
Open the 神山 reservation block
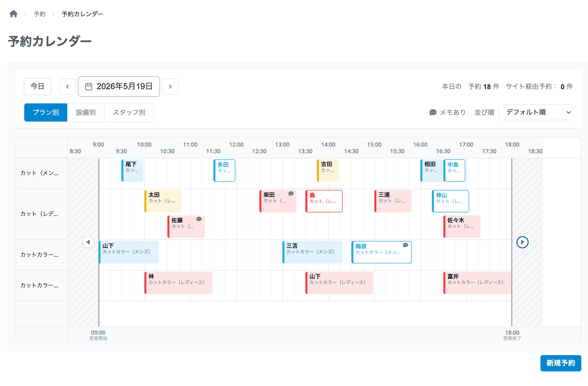coord(450,201)
